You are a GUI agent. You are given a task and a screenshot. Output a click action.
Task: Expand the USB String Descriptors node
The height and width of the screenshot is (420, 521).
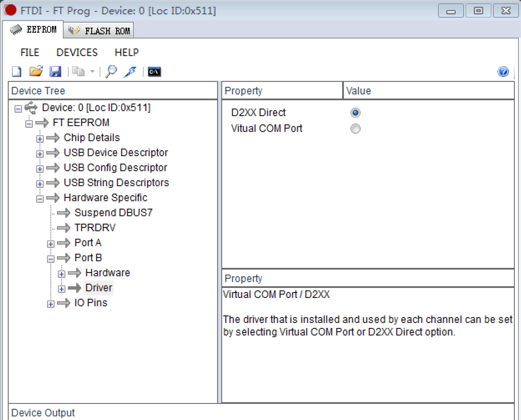pyautogui.click(x=40, y=184)
